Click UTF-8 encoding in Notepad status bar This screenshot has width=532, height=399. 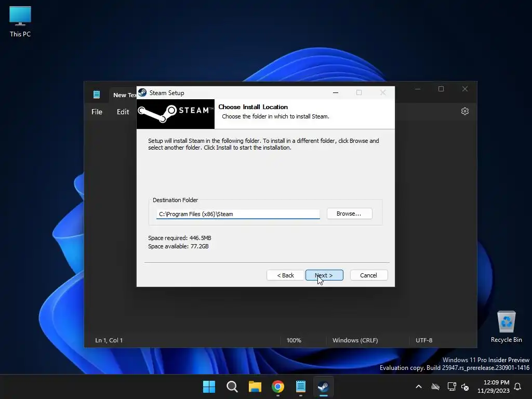coord(424,340)
